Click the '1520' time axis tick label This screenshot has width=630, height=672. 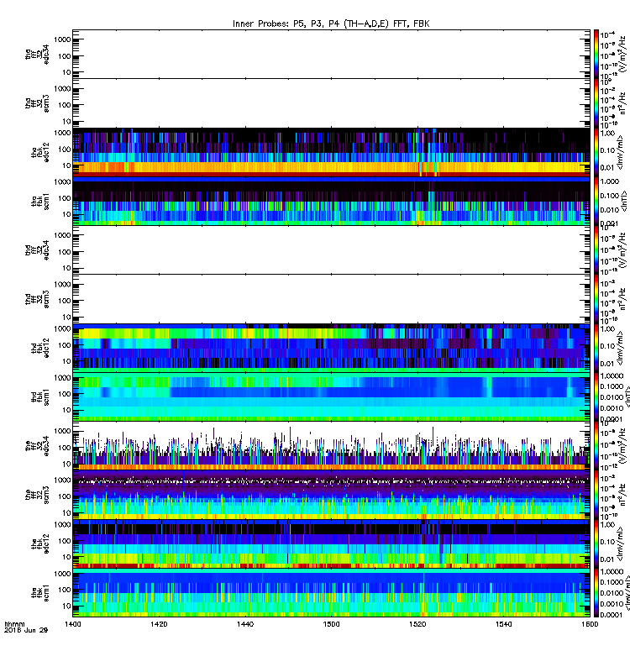pyautogui.click(x=417, y=624)
